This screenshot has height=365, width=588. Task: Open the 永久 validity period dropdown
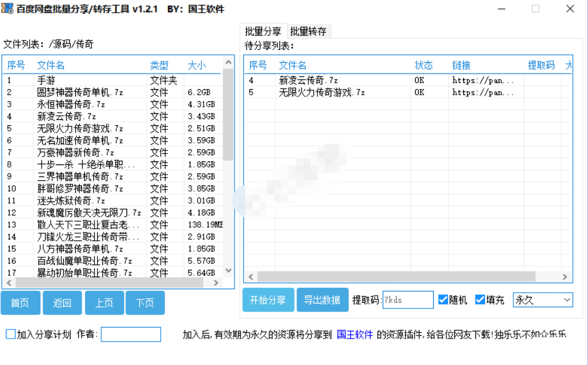click(x=542, y=300)
